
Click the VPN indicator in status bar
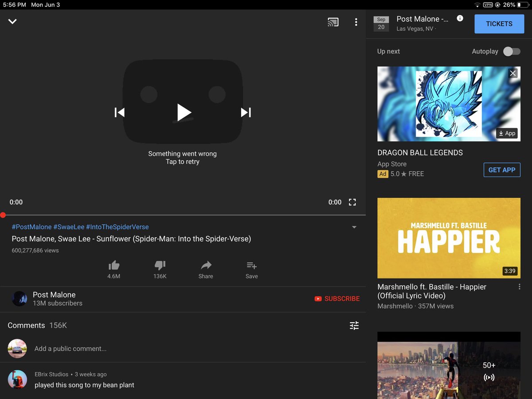488,5
